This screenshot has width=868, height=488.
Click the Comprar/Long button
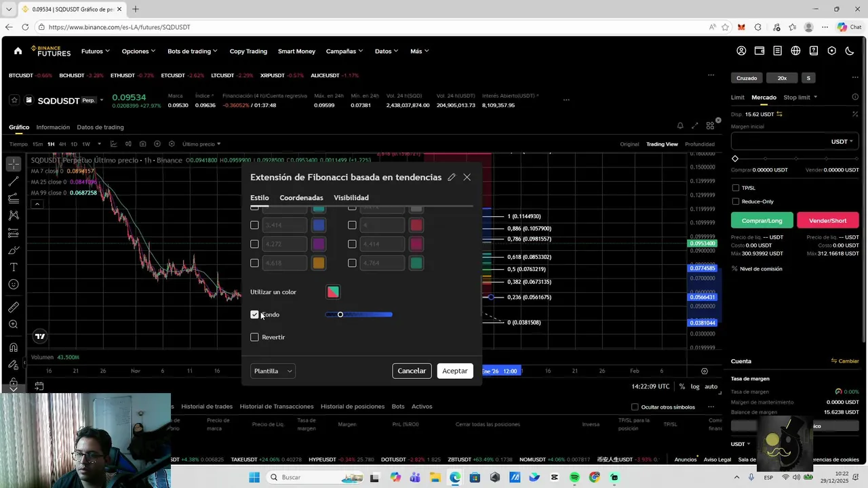click(762, 220)
